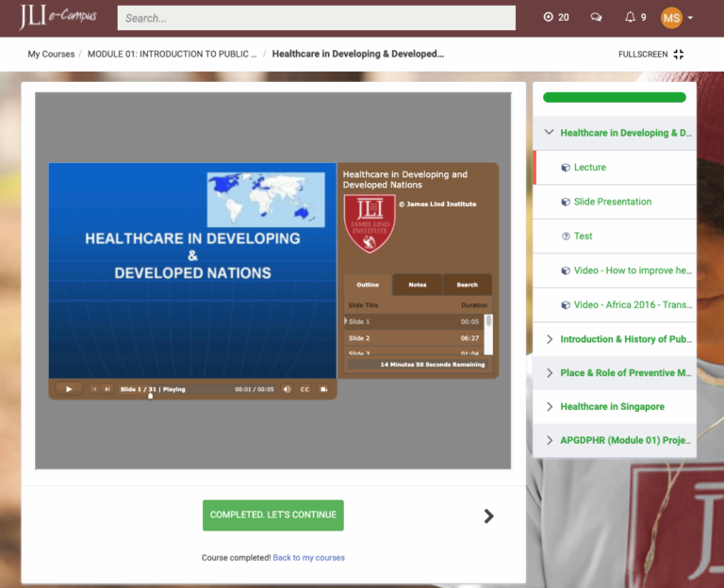Select Slide 1 in the outline
724x588 pixels.
(414, 321)
